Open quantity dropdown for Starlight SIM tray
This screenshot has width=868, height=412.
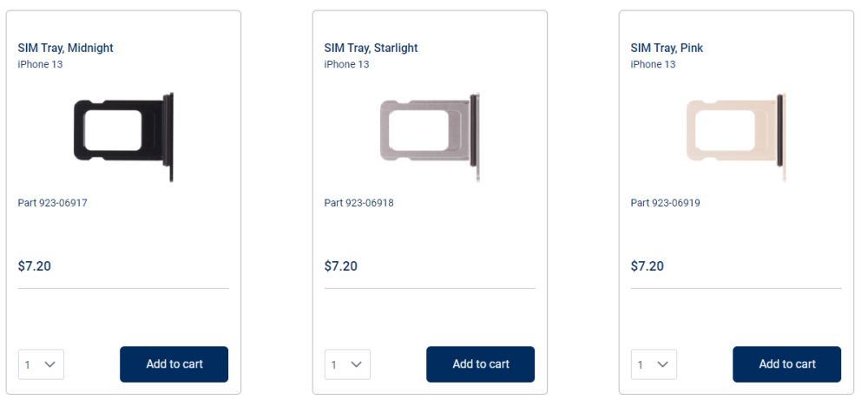point(348,364)
